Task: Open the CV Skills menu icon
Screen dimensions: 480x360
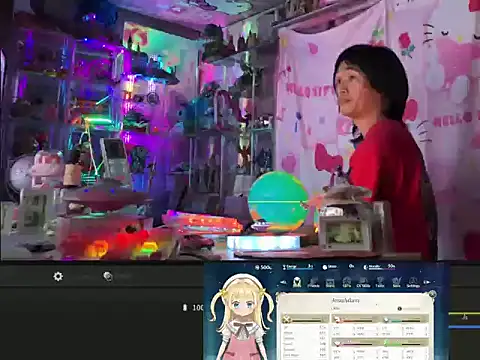Action: tap(363, 282)
